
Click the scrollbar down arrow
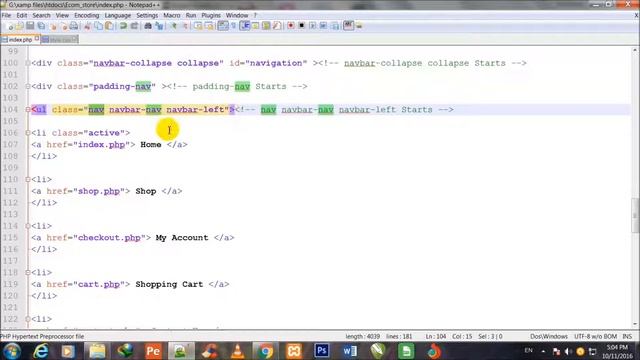point(635,324)
